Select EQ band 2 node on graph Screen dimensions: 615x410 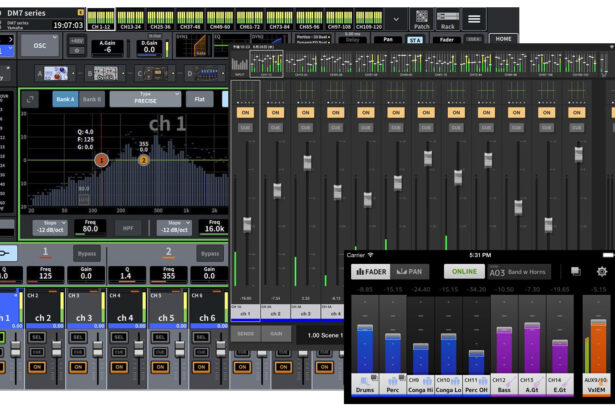[x=144, y=160]
